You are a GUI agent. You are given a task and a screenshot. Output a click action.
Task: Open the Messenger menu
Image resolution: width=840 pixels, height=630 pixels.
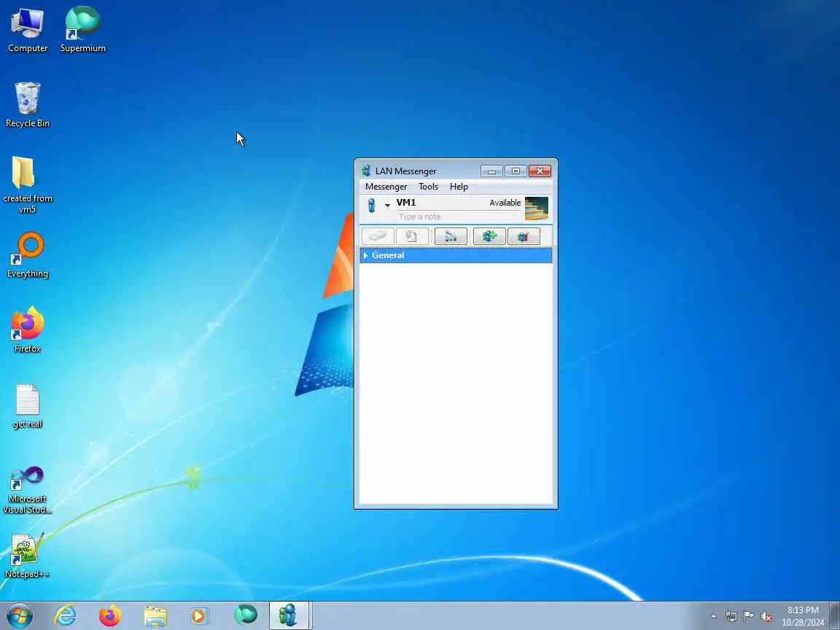coord(386,187)
